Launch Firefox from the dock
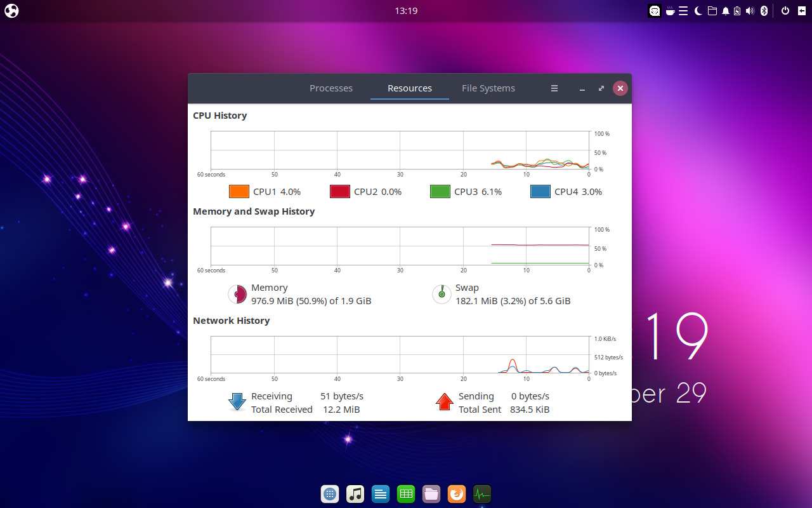 [457, 493]
